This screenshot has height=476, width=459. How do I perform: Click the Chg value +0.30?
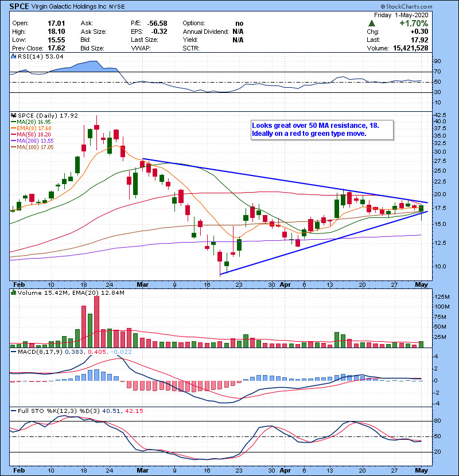pyautogui.click(x=419, y=32)
